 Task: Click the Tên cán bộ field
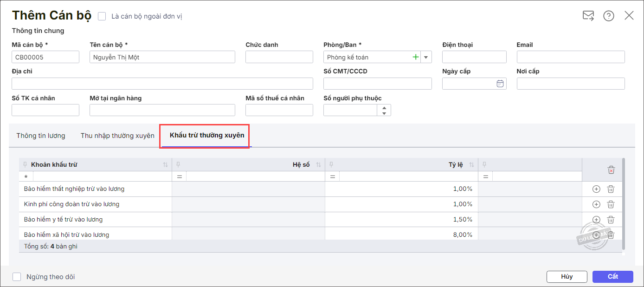162,57
